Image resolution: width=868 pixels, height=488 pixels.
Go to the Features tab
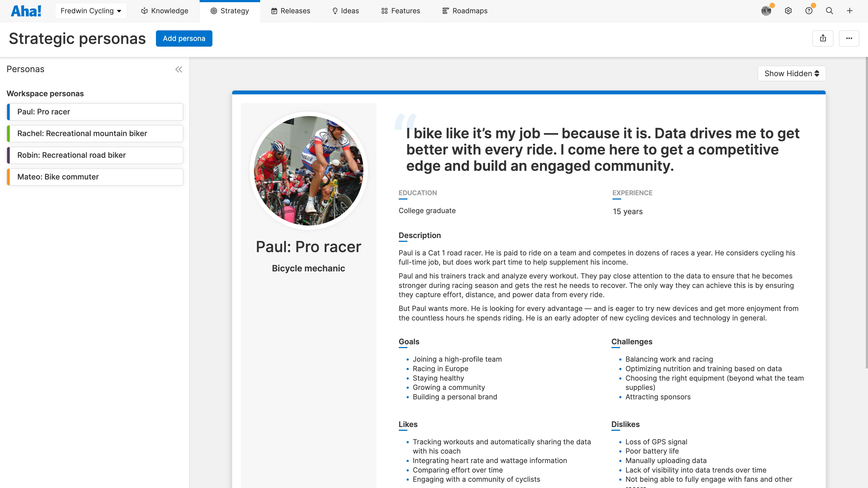pos(401,11)
